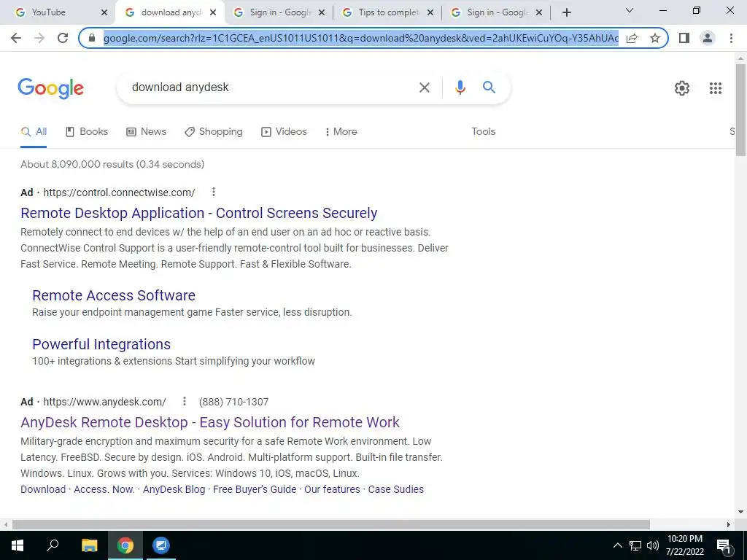Start voice search with the microphone
This screenshot has width=747, height=560.
tap(460, 87)
